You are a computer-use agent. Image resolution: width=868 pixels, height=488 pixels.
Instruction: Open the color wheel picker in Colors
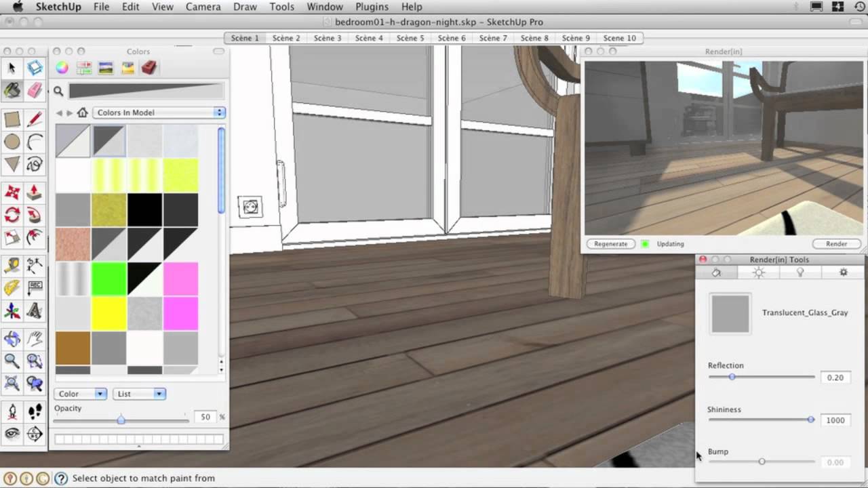point(62,68)
